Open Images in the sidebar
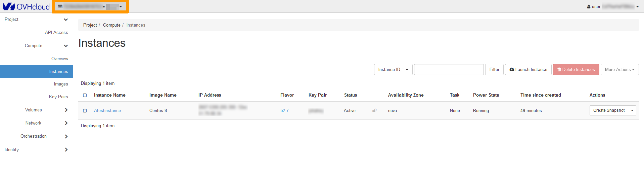This screenshot has height=172, width=644. (61, 84)
